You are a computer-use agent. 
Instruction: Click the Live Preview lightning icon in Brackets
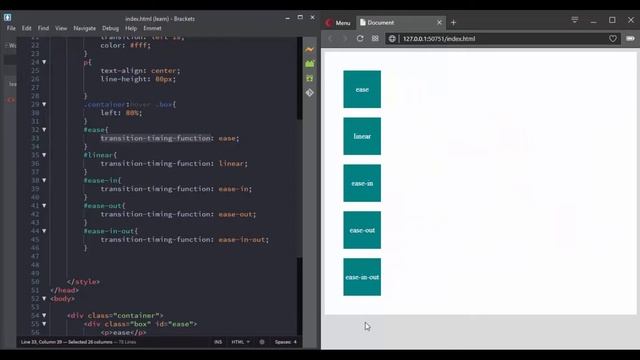click(309, 50)
